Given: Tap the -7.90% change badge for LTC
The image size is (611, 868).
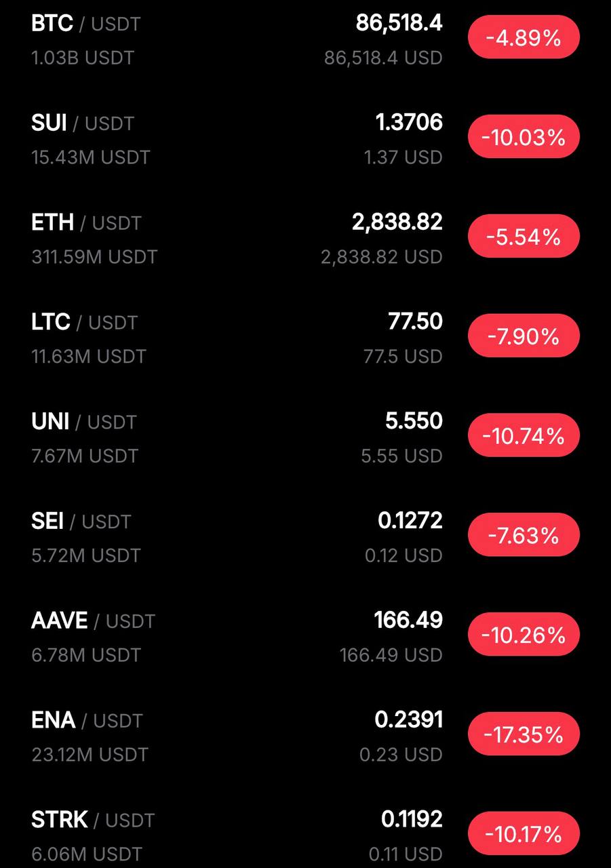Looking at the screenshot, I should click(x=524, y=336).
